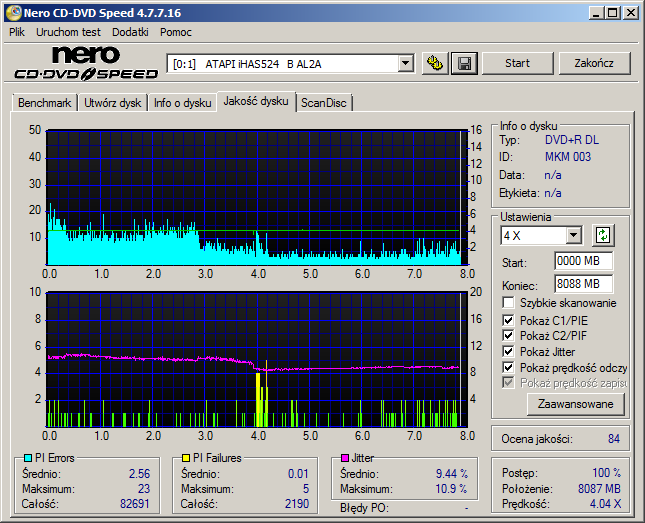Click the Błędy PO label
Image resolution: width=645 pixels, height=523 pixels.
point(364,508)
